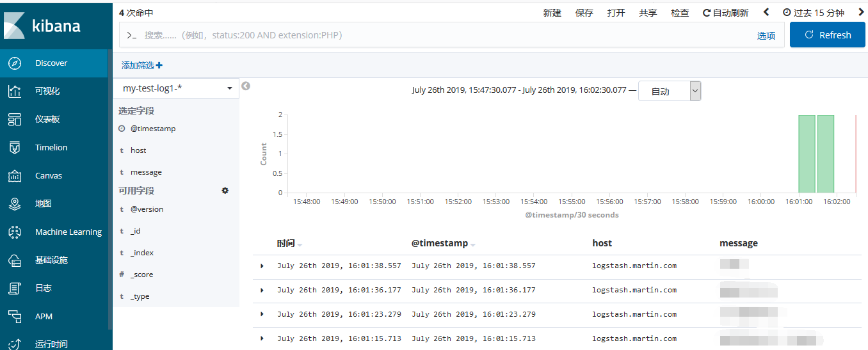Open the my-test-log1-* index pattern dropdown

tap(176, 88)
